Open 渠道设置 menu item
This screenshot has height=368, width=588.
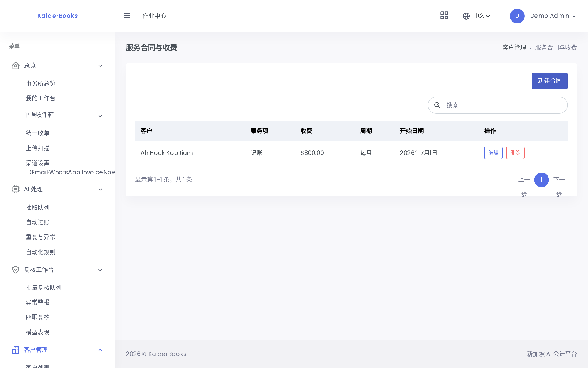[x=70, y=167]
